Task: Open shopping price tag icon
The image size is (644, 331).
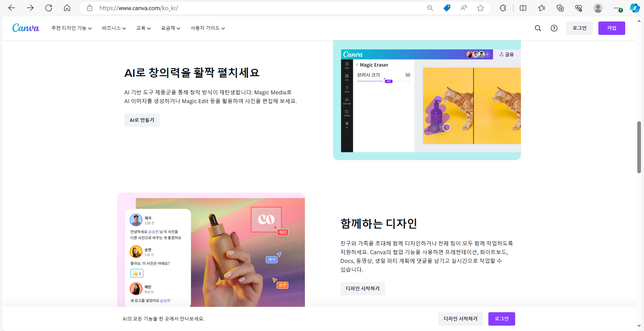Action: (x=447, y=8)
